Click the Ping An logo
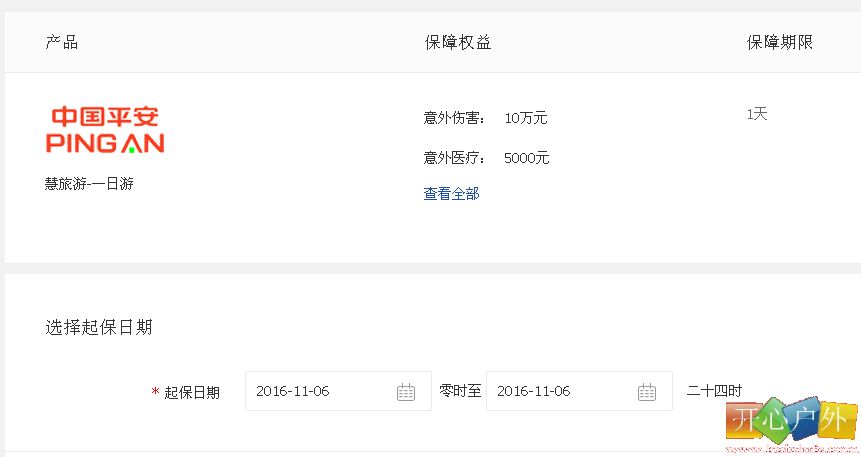861x457 pixels. pos(105,130)
